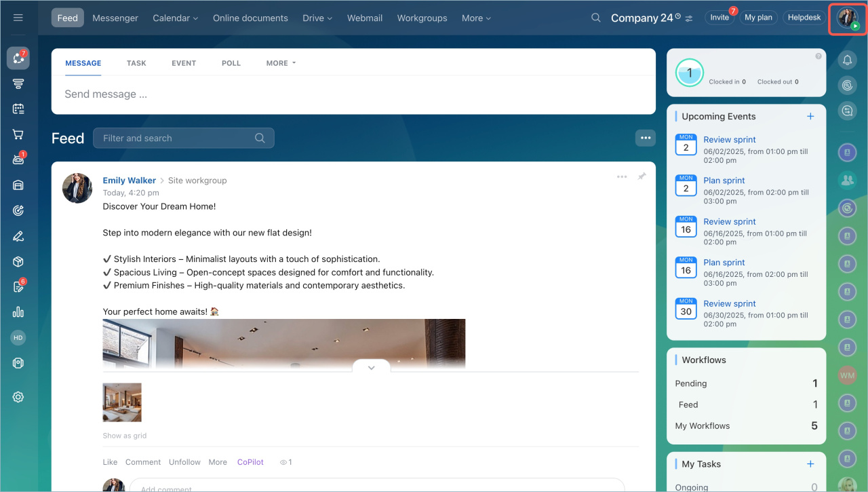Image resolution: width=868 pixels, height=492 pixels.
Task: Open the settings gear in left sidebar
Action: tap(18, 397)
